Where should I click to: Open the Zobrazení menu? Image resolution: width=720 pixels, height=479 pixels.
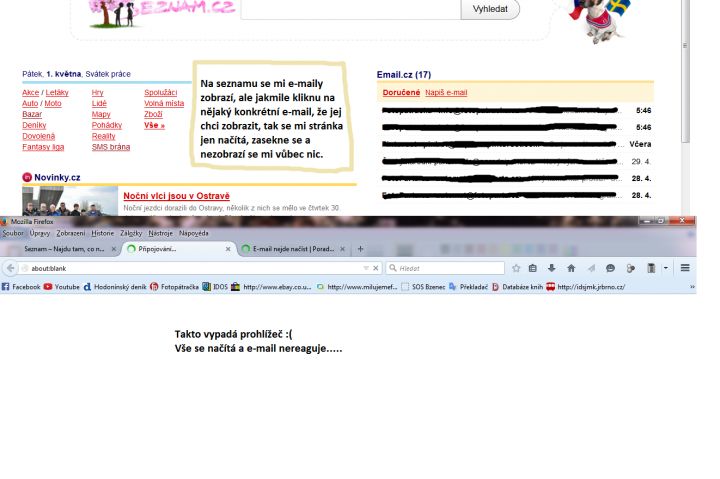(x=71, y=233)
